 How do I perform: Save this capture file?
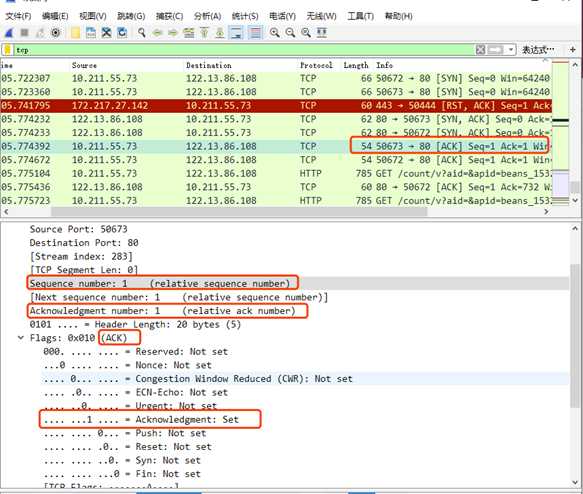coord(91,33)
